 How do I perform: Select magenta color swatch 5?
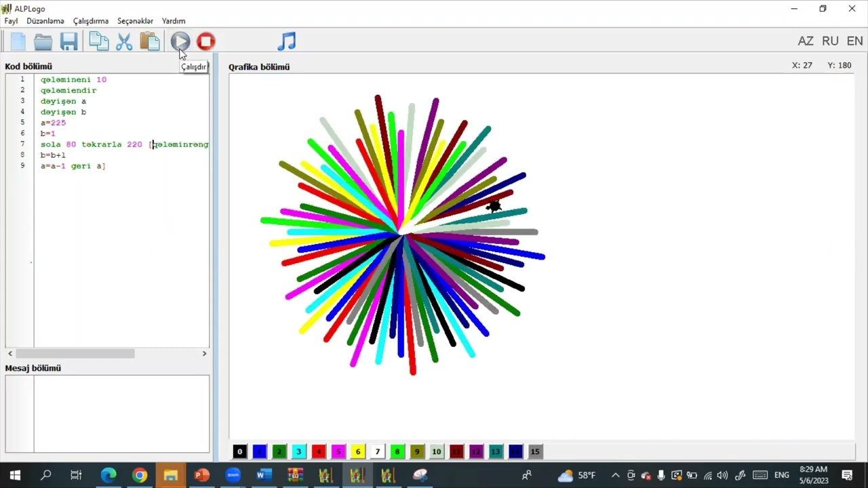[x=338, y=451]
